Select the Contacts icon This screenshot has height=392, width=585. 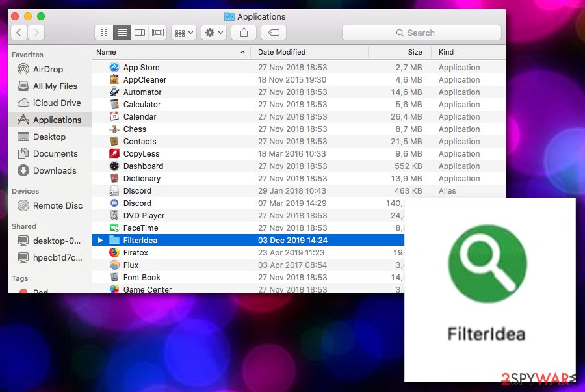click(114, 141)
